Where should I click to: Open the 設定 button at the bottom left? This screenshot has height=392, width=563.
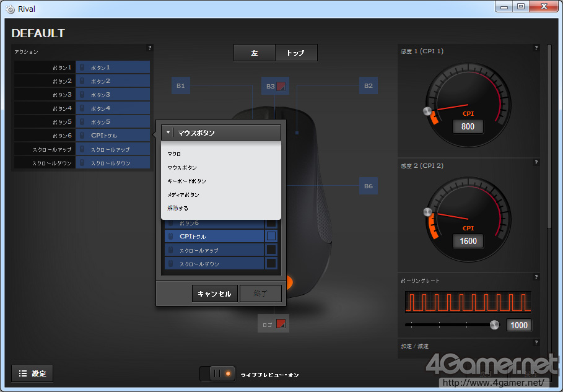pos(32,373)
